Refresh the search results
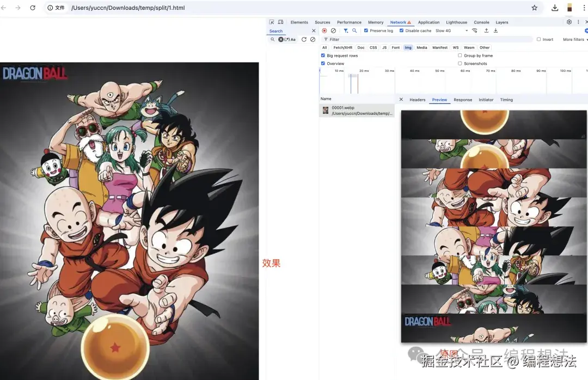Viewport: 588px width, 380px height. [x=304, y=39]
